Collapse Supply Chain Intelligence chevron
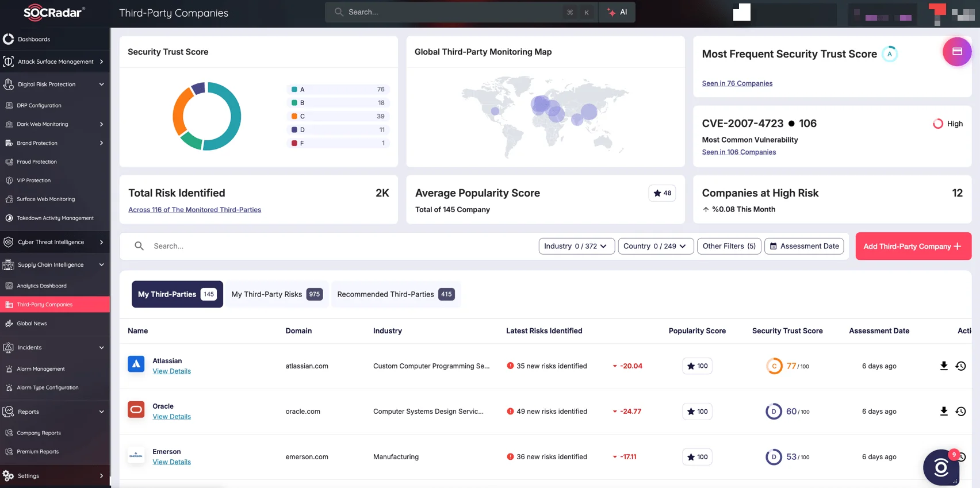This screenshot has width=980, height=488. point(101,265)
